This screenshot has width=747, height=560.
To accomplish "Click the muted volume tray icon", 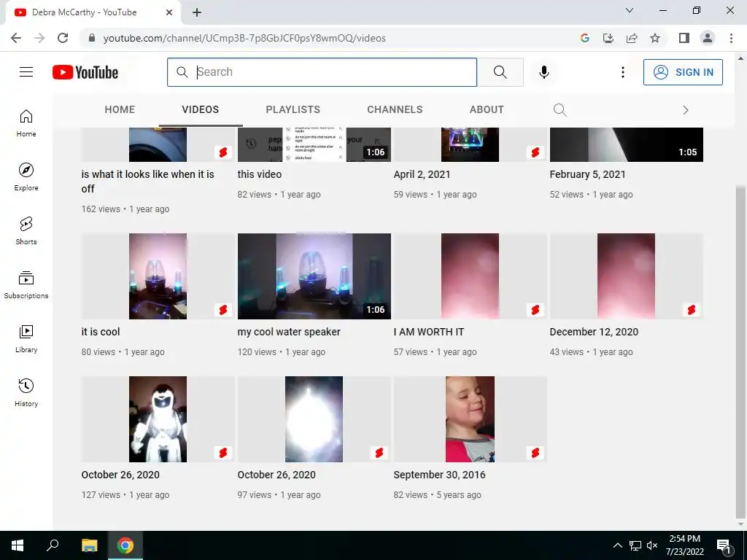I will 652,545.
